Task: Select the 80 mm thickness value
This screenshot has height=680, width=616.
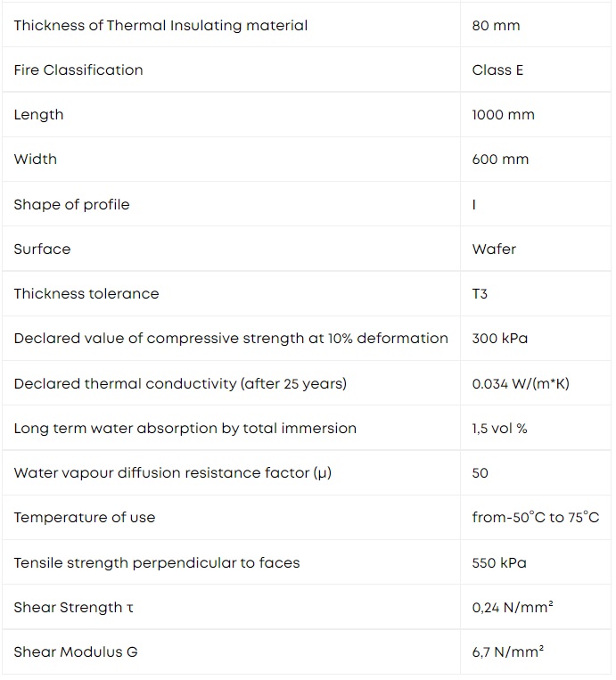Action: pyautogui.click(x=496, y=26)
